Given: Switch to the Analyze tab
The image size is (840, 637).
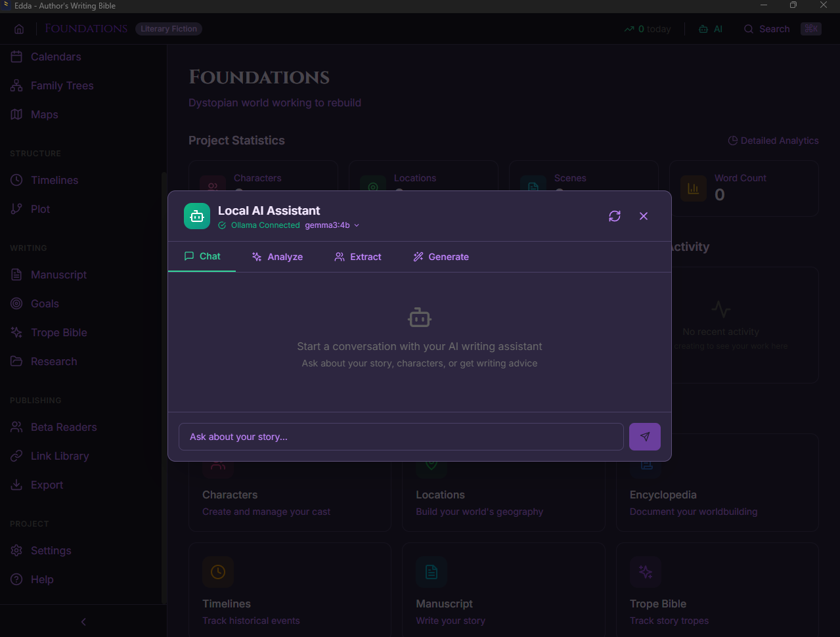Looking at the screenshot, I should point(276,257).
